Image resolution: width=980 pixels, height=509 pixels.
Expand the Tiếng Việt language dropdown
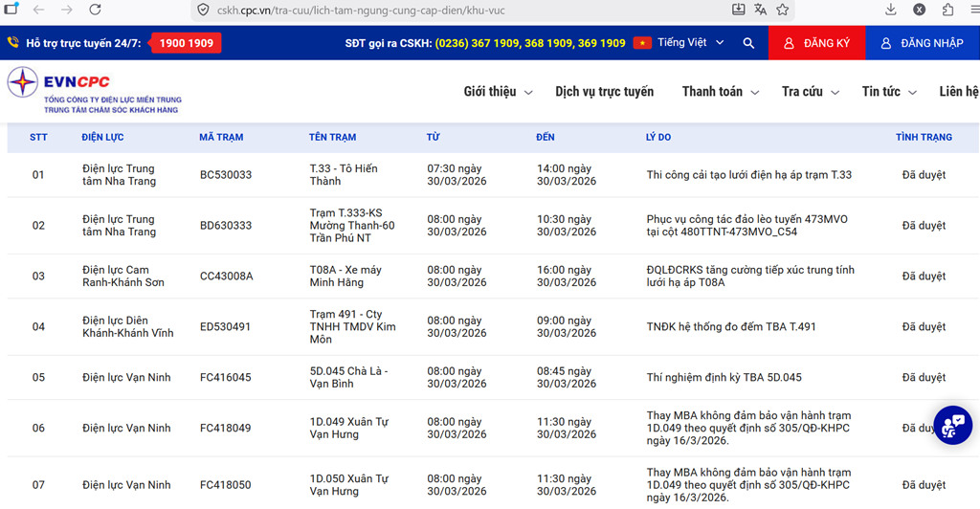[x=691, y=43]
